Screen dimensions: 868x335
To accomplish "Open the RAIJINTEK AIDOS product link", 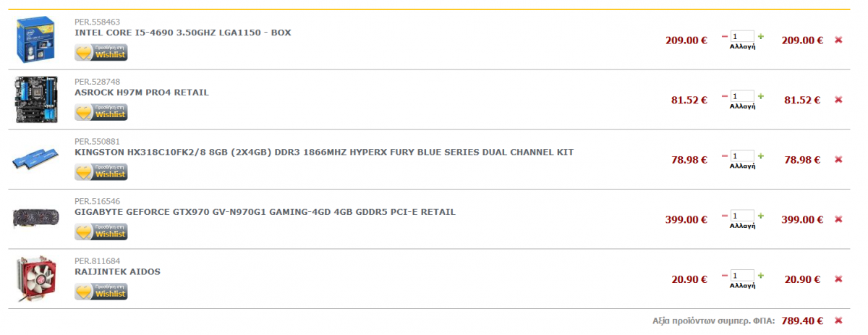I will point(117,272).
